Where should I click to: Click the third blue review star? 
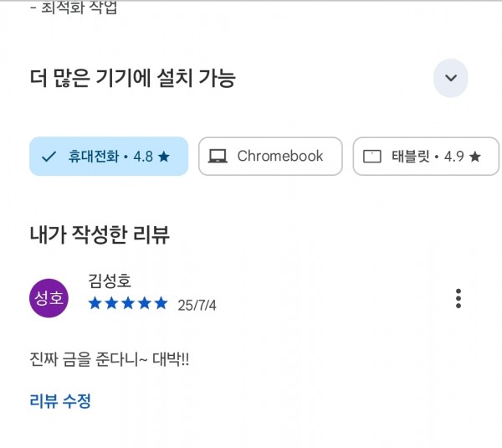click(x=128, y=303)
